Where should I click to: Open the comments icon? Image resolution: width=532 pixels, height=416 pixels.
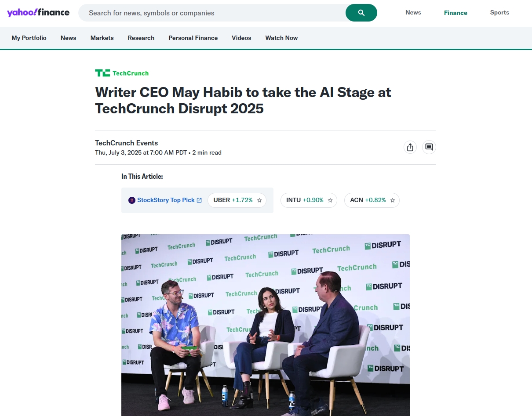429,147
